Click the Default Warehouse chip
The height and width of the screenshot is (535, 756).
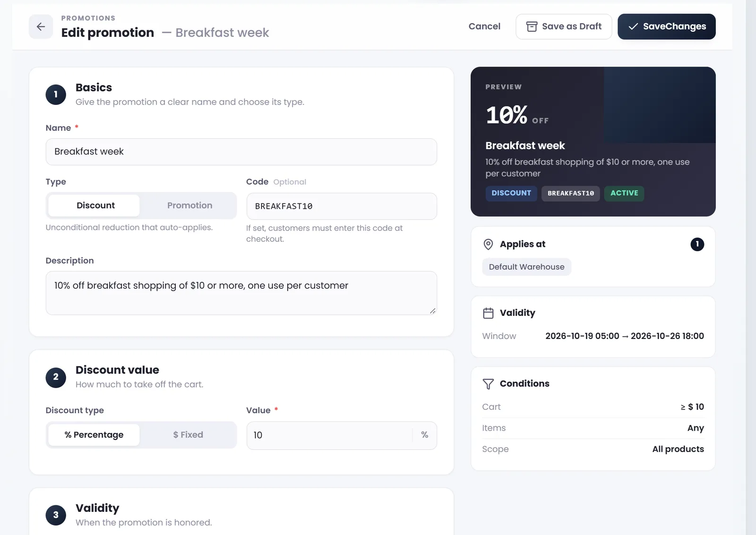[526, 267]
